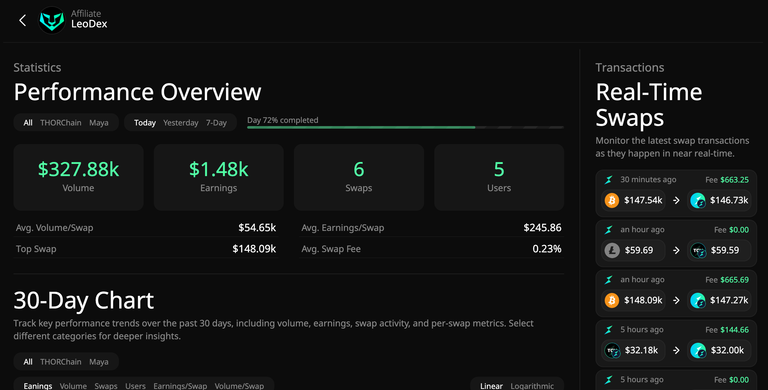
Task: Switch to Yesterday time range
Action: tap(181, 122)
